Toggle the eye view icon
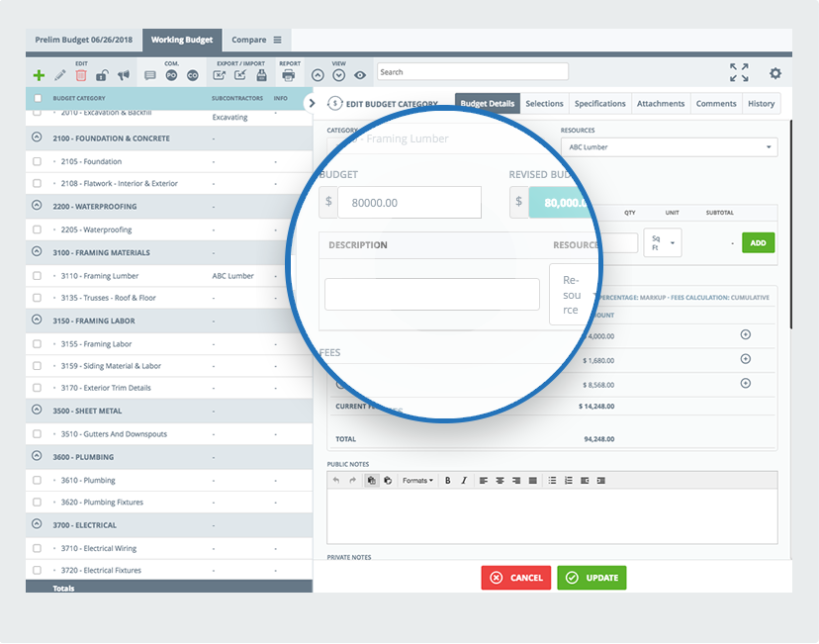This screenshot has height=644, width=819. (360, 75)
